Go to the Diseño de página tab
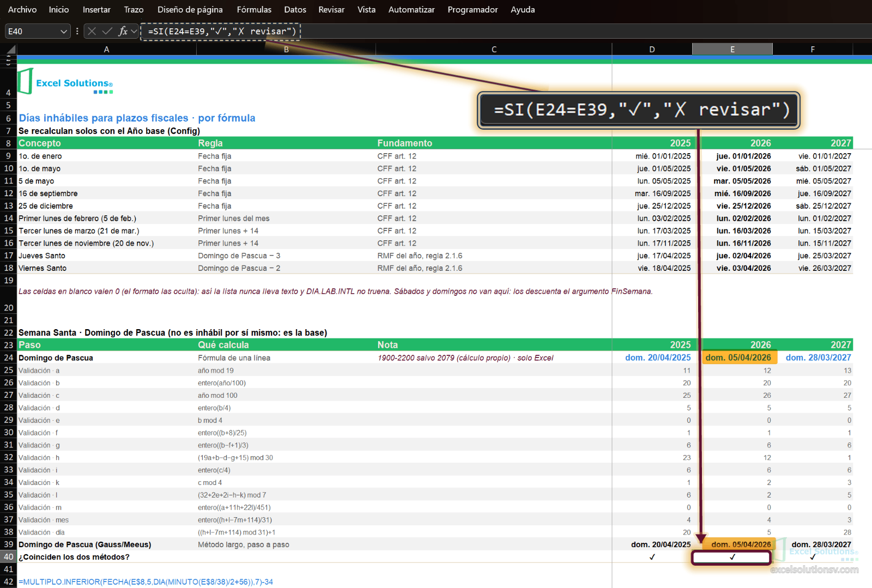872x588 pixels. 190,9
